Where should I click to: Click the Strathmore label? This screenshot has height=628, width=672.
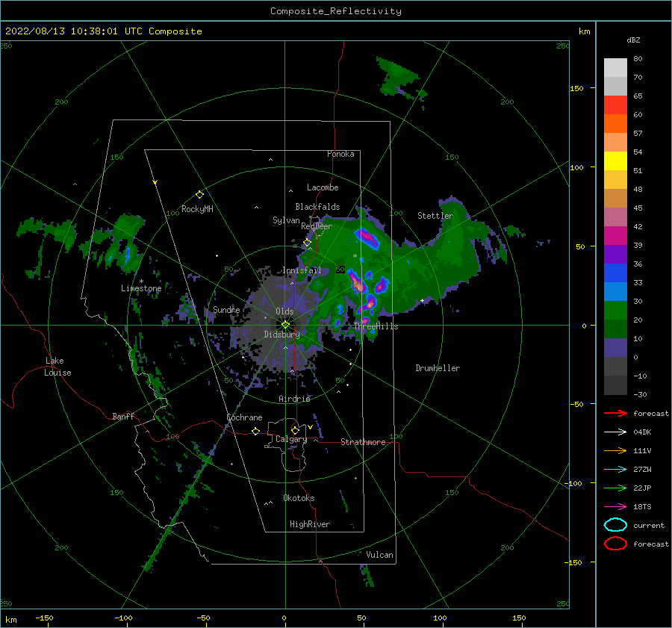pyautogui.click(x=363, y=442)
